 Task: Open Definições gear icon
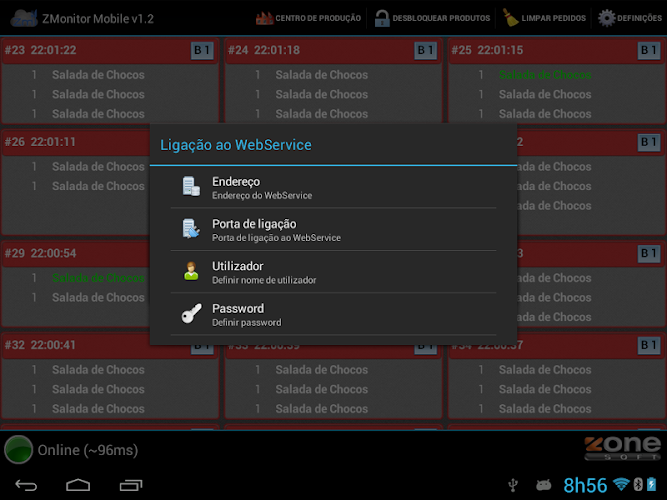click(x=606, y=18)
